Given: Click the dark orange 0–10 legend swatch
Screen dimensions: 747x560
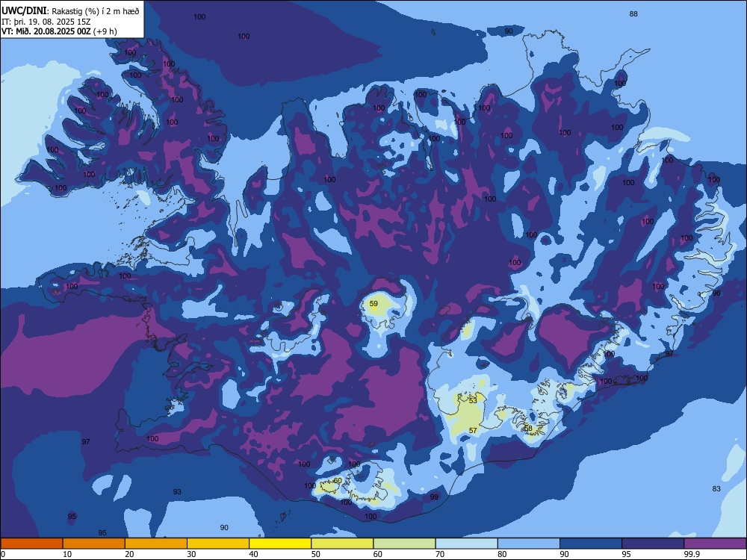Looking at the screenshot, I should (x=31, y=544).
